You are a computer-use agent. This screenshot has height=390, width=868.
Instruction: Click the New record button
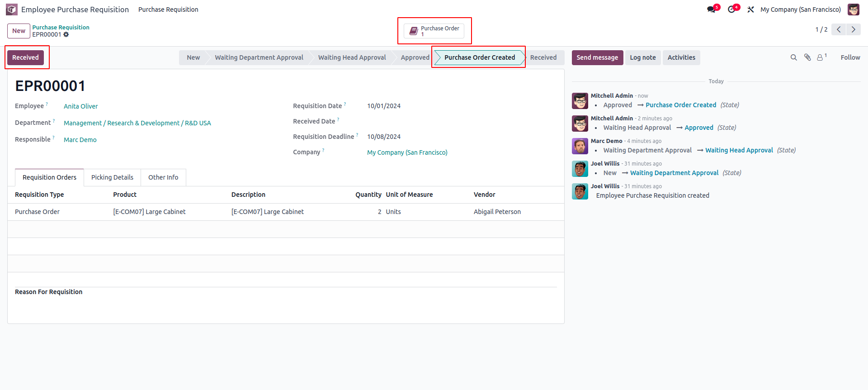click(x=19, y=31)
